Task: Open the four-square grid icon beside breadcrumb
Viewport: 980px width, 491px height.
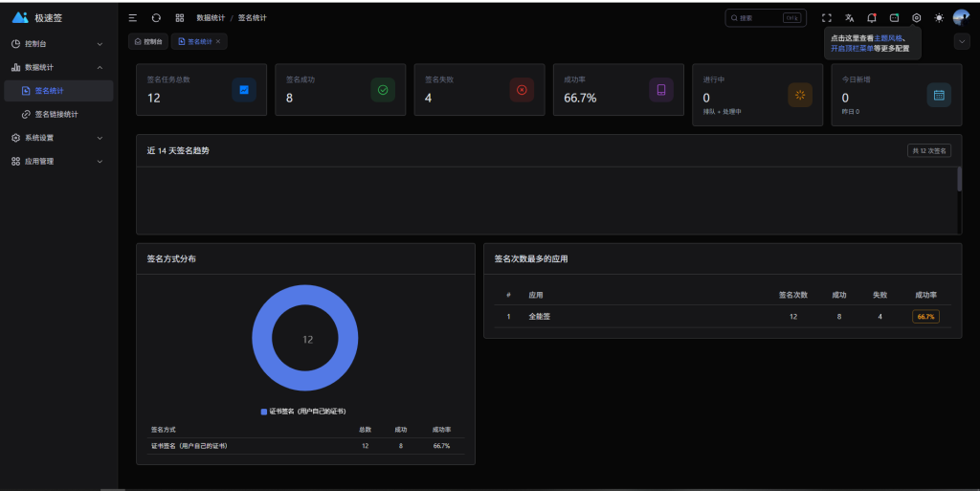Action: pos(179,18)
